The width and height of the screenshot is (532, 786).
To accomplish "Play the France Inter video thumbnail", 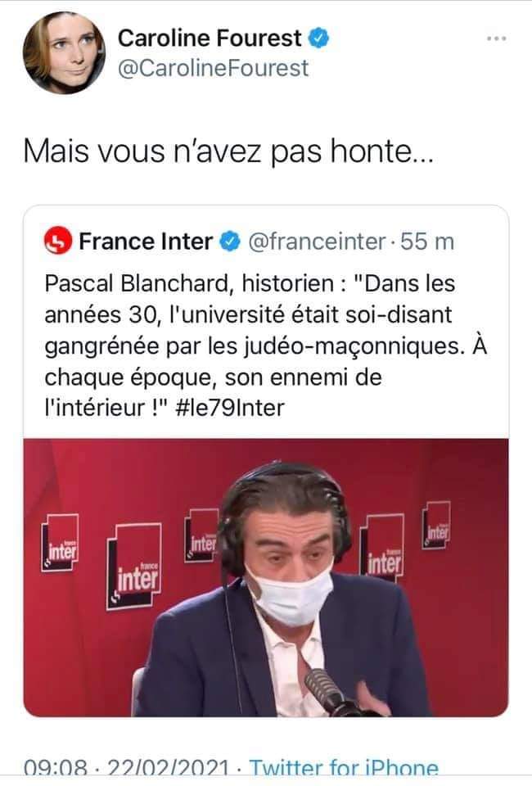I will click(x=266, y=577).
